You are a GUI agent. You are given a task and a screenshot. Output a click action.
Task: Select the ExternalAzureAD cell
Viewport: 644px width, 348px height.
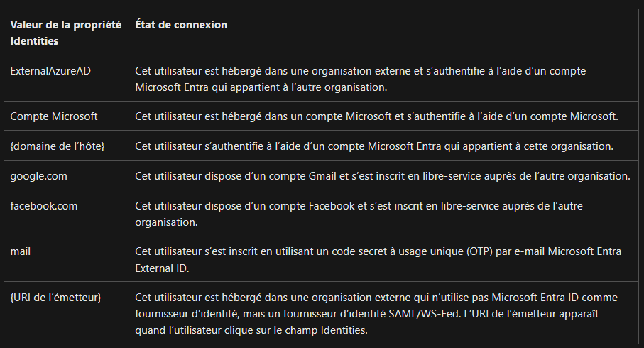click(x=50, y=71)
